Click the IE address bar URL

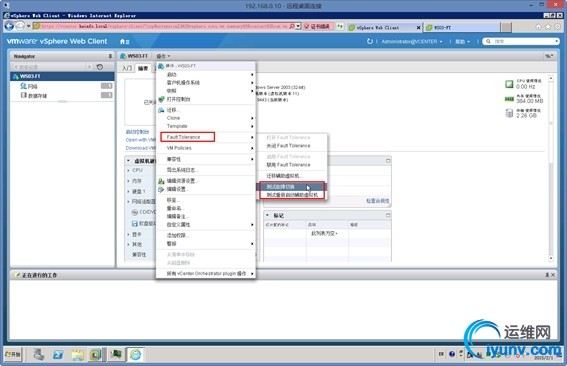point(165,26)
